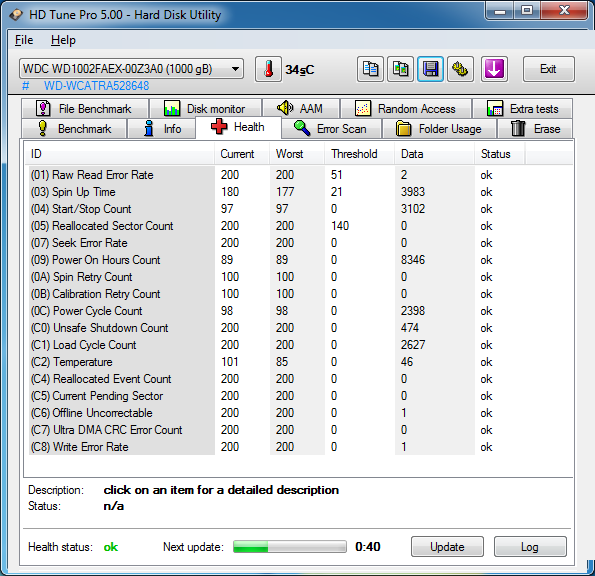Click the Status column header
Screen dimensions: 595x576
pos(500,154)
